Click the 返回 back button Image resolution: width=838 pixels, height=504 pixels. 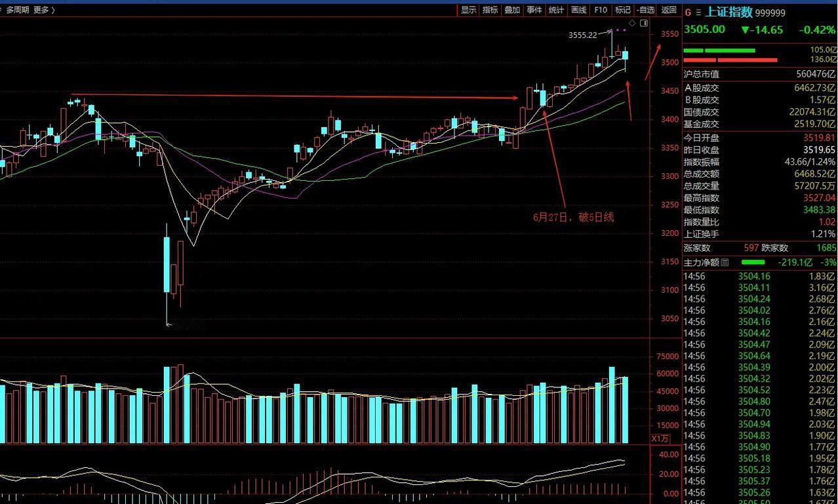(669, 10)
